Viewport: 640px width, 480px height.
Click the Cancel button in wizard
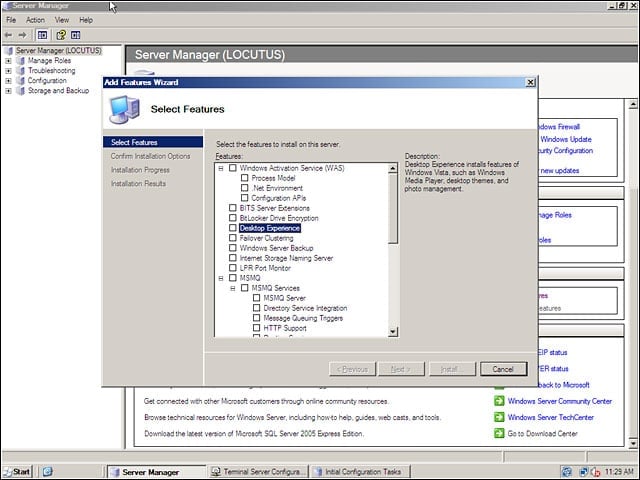pyautogui.click(x=503, y=369)
